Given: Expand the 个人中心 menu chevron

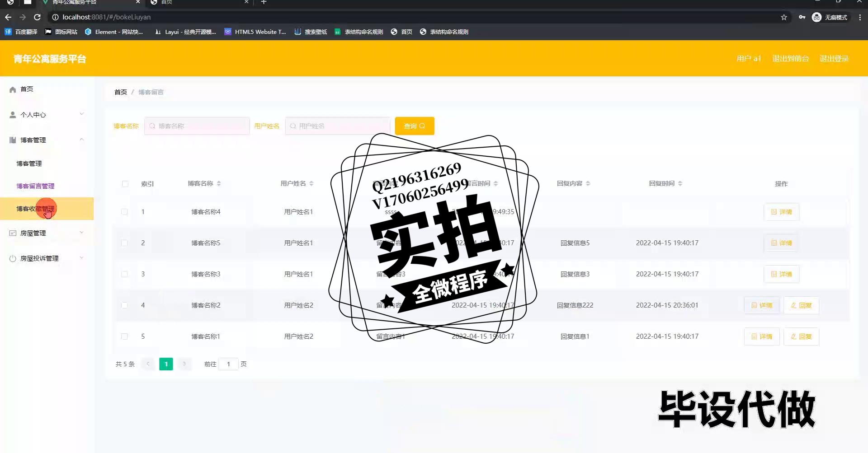Looking at the screenshot, I should point(82,114).
